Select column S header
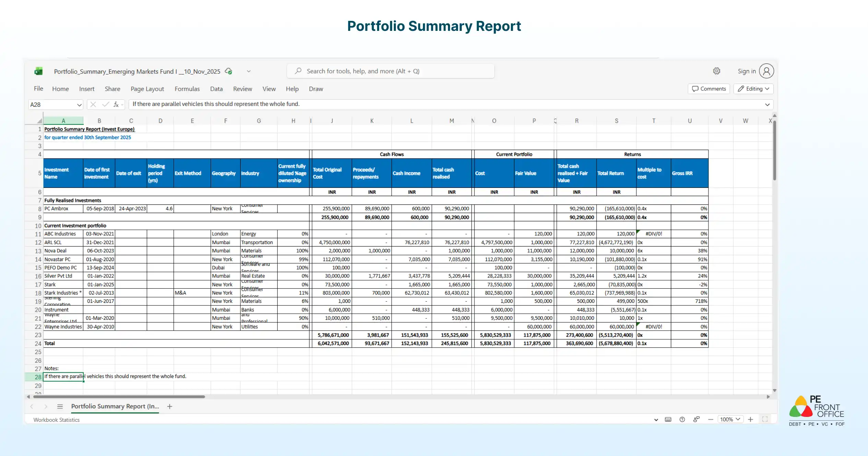Image resolution: width=868 pixels, height=456 pixels. click(x=617, y=121)
